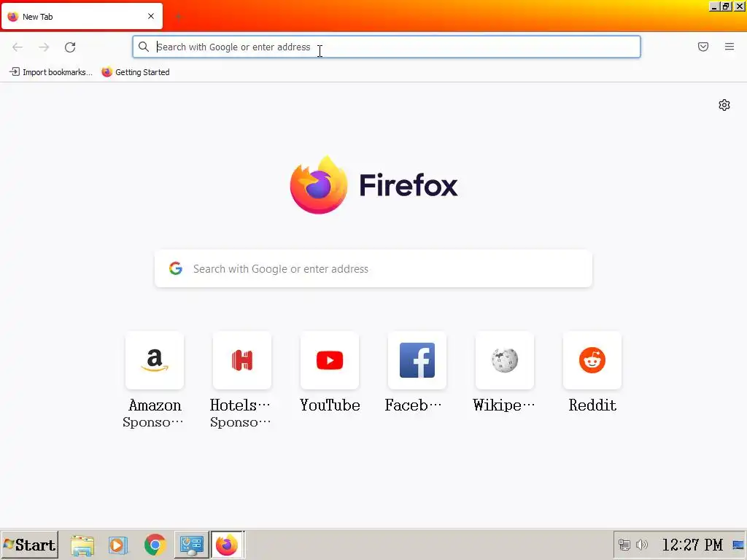The height and width of the screenshot is (560, 747).
Task: Click the Back navigation arrow
Action: 18,47
